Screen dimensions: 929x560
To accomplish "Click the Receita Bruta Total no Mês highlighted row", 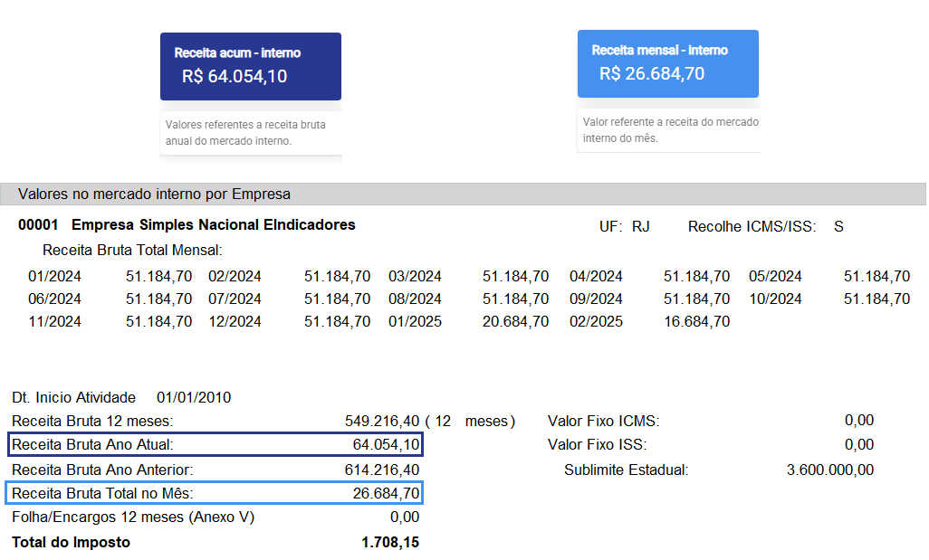I will [215, 494].
